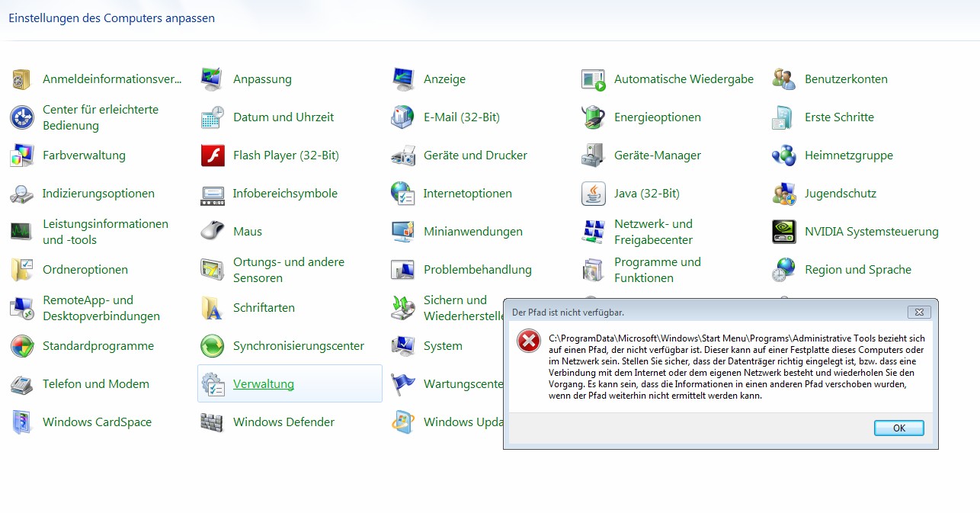This screenshot has width=980, height=513.
Task: Click the Jugendschutz link text
Action: click(841, 193)
